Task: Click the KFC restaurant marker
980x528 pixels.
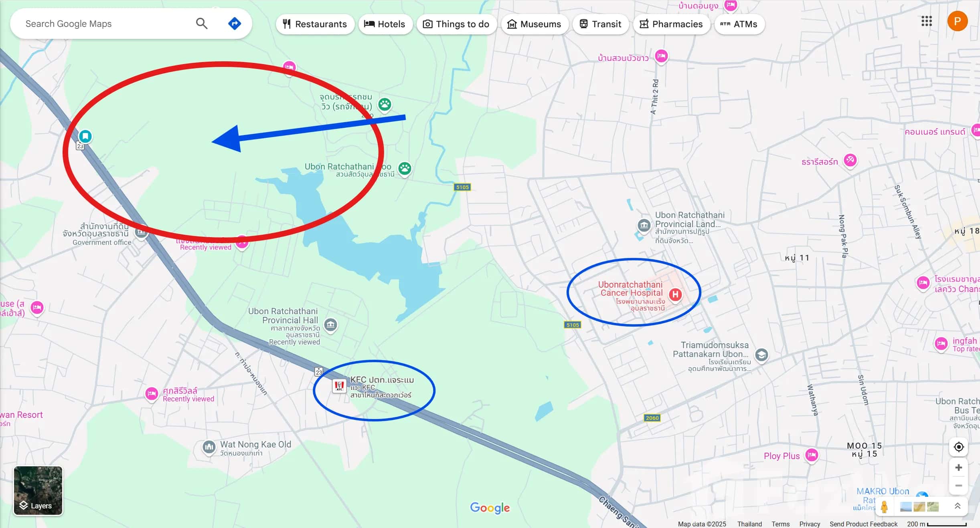Action: click(339, 386)
